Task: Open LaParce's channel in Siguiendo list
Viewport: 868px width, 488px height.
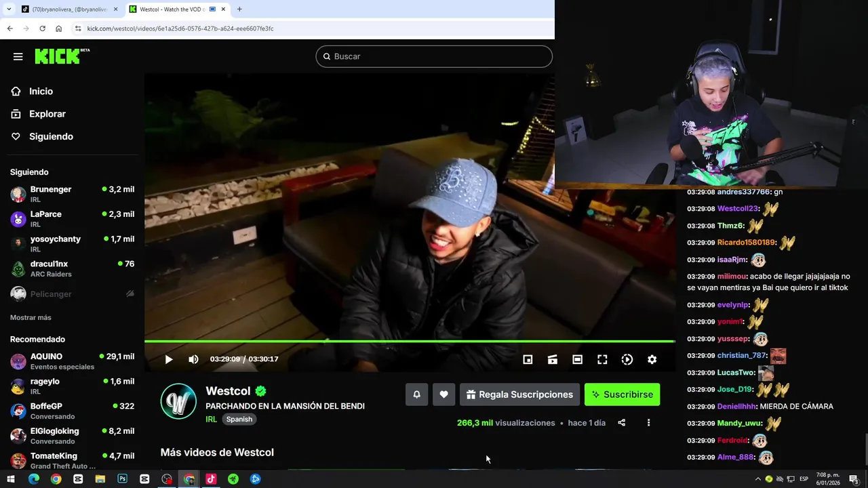Action: (72, 219)
